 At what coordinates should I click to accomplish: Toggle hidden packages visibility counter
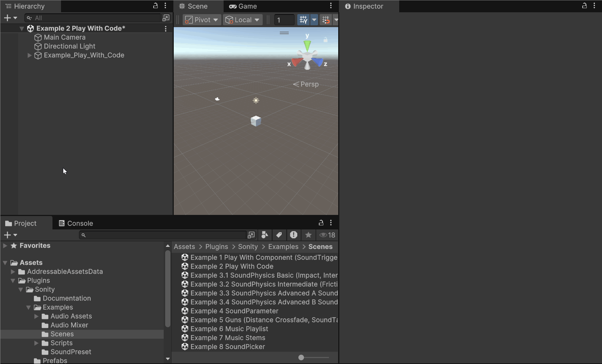pyautogui.click(x=327, y=235)
